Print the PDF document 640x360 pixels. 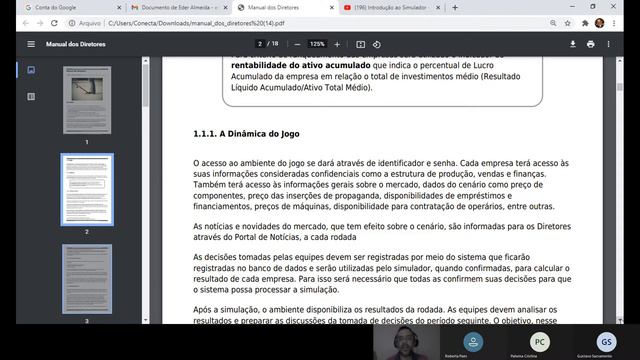coord(591,44)
